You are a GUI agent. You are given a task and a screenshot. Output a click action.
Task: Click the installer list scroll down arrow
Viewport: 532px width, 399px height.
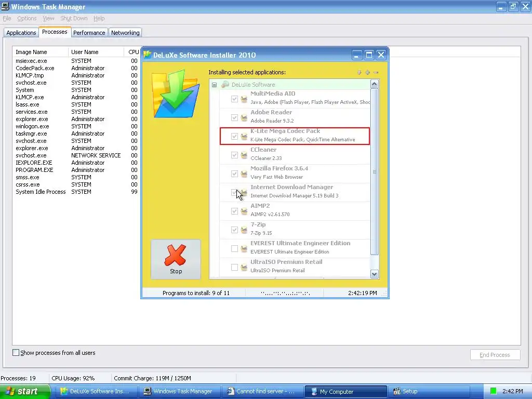pyautogui.click(x=375, y=274)
